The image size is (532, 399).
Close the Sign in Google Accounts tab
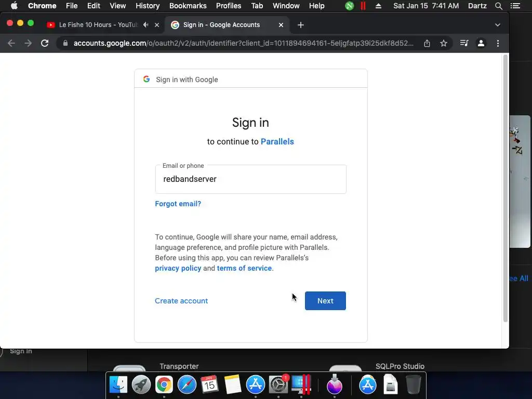pyautogui.click(x=281, y=25)
